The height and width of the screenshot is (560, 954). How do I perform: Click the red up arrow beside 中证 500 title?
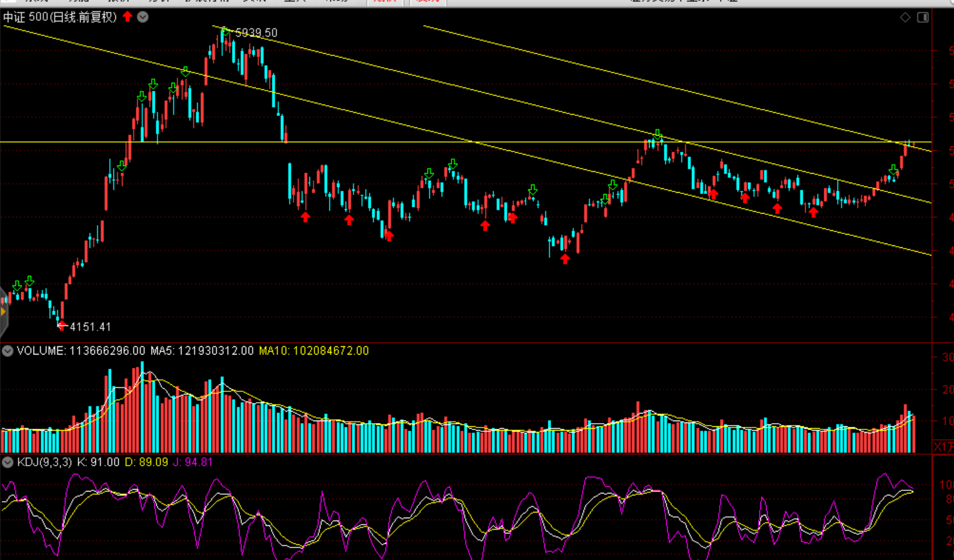(x=127, y=16)
